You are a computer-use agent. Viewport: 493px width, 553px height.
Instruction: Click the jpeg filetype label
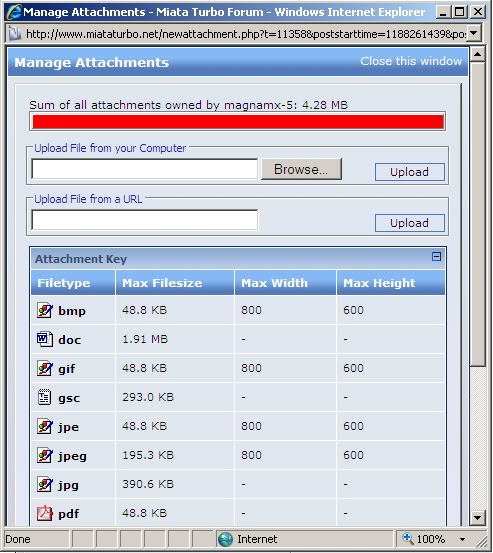point(72,456)
